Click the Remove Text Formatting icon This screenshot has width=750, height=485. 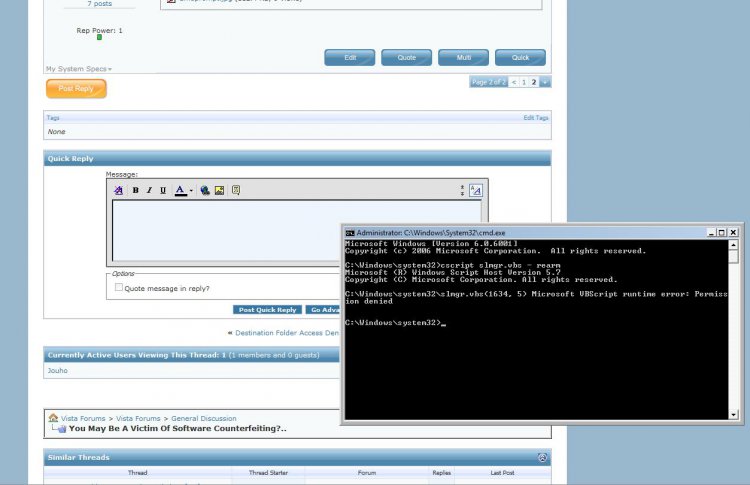[119, 190]
